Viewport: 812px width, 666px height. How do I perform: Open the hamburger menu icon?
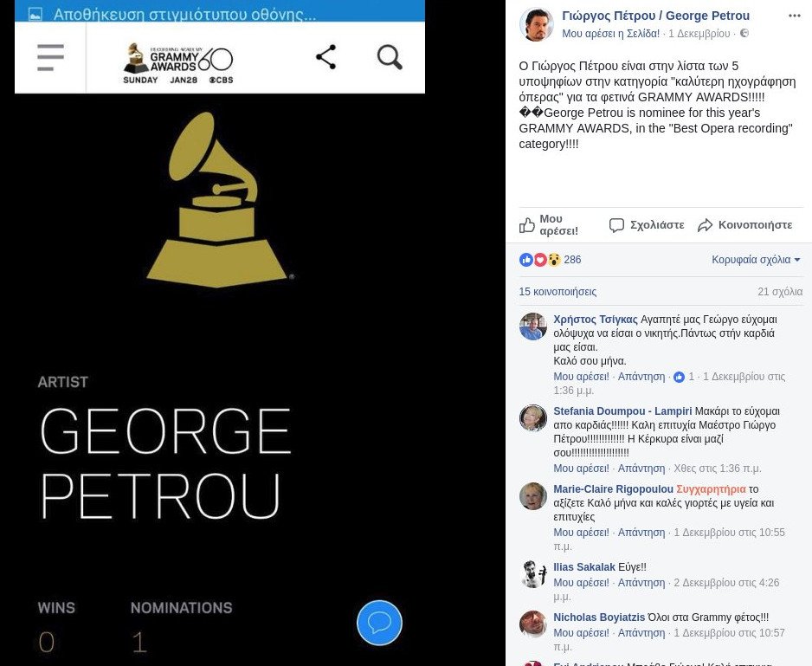tap(50, 57)
